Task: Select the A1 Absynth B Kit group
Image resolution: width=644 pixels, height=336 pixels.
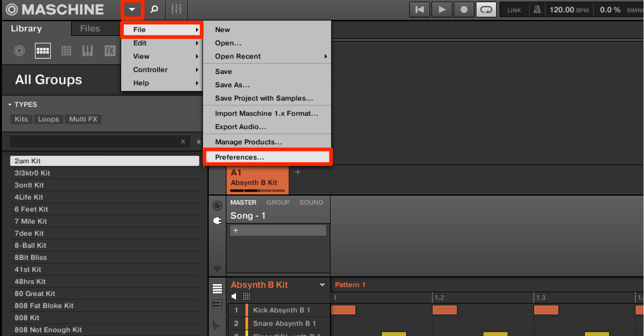Action: 258,180
